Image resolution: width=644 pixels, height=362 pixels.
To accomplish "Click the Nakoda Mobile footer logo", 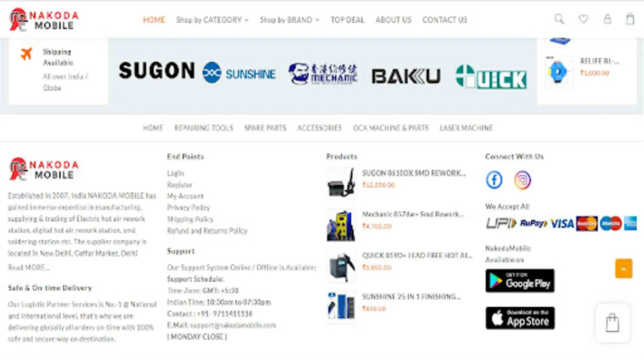I will coord(44,169).
